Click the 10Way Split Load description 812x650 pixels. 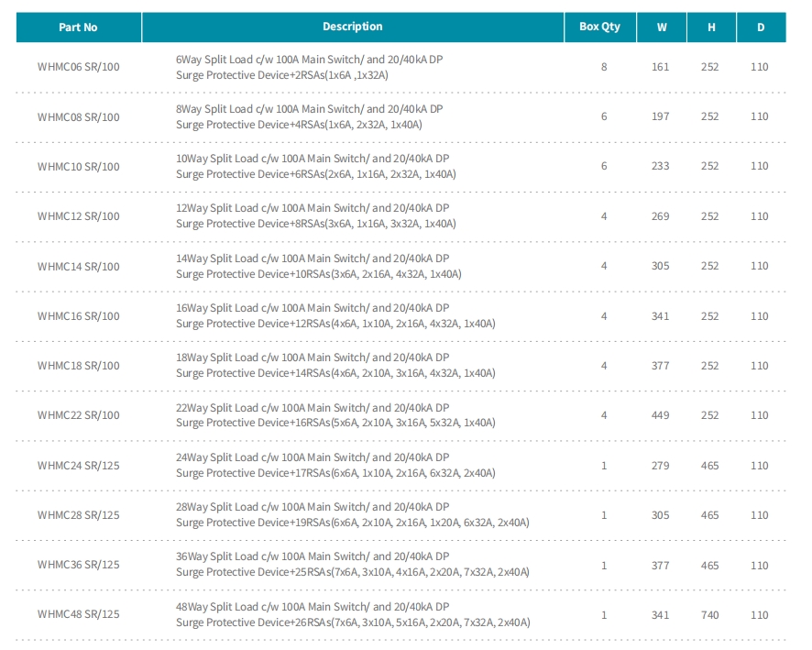[316, 166]
